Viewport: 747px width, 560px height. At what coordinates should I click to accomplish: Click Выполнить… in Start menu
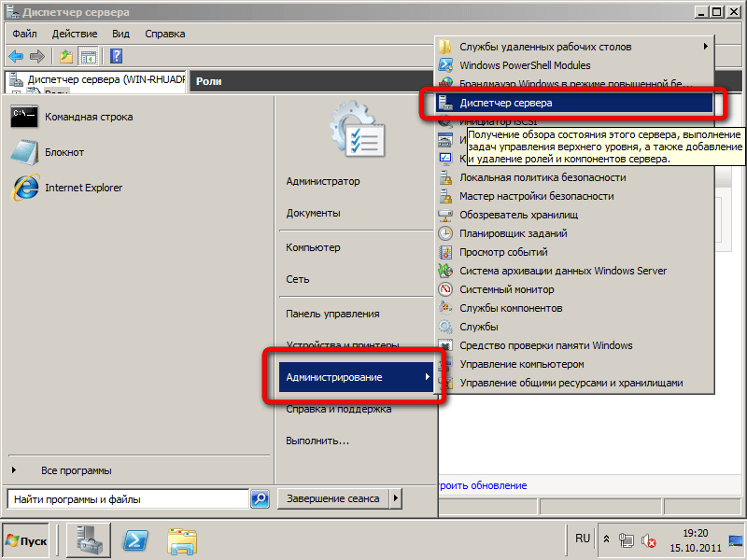click(317, 441)
